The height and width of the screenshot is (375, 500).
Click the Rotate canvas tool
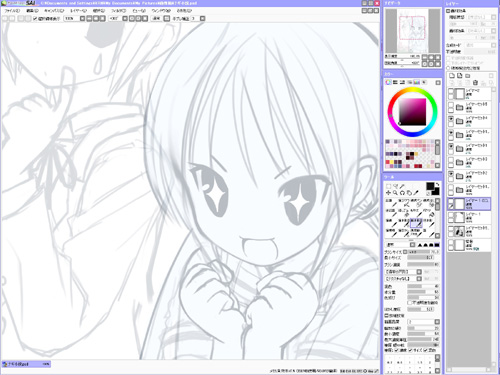(x=402, y=193)
